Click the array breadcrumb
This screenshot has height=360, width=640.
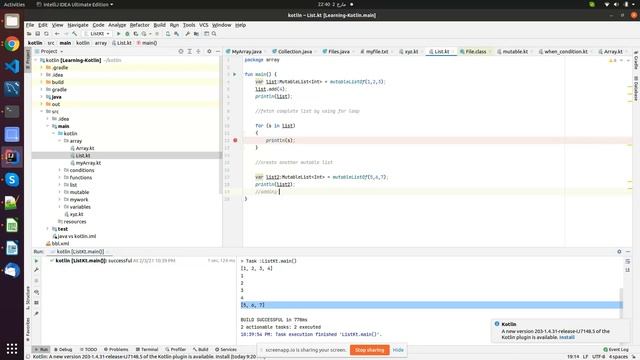101,43
